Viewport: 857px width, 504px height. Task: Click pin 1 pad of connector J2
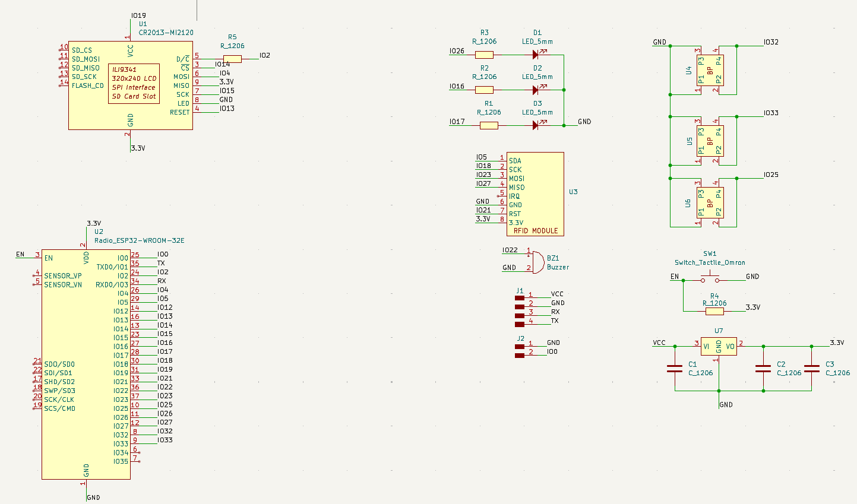point(520,346)
